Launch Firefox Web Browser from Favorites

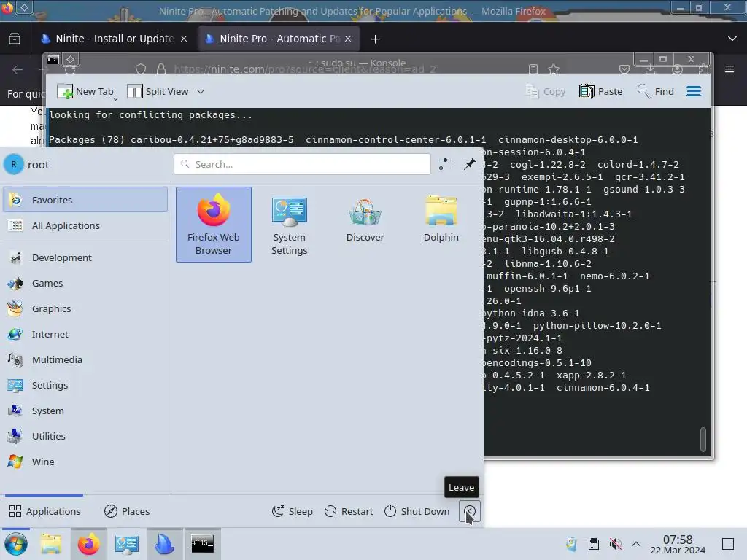[x=214, y=225]
